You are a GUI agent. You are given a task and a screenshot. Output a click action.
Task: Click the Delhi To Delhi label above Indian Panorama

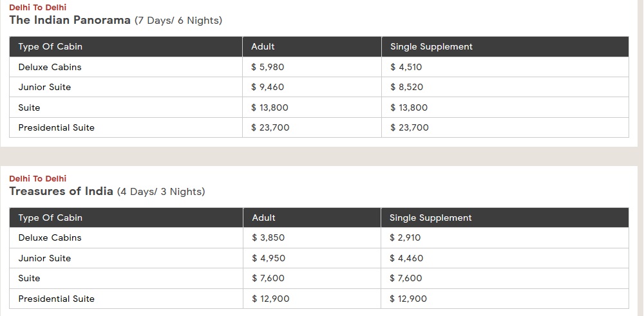tap(37, 8)
